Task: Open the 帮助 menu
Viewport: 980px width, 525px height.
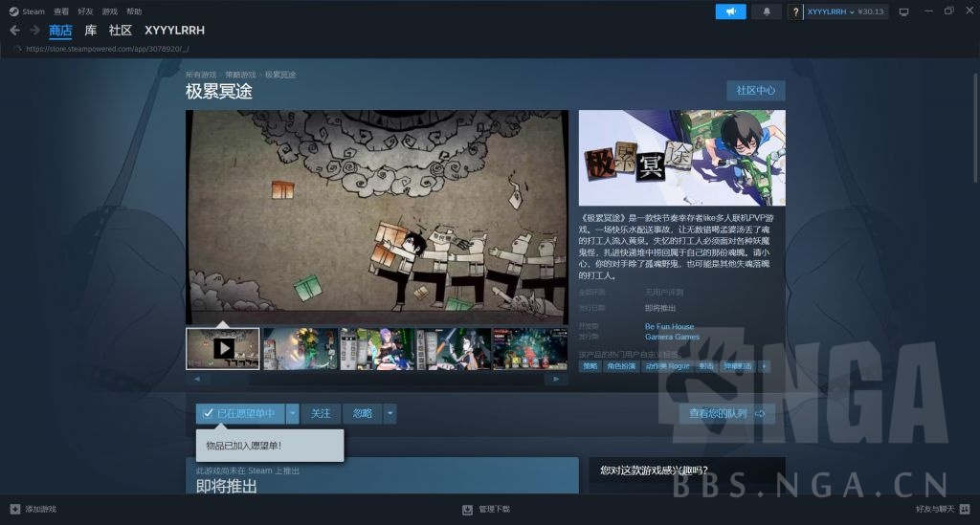Action: 134,11
